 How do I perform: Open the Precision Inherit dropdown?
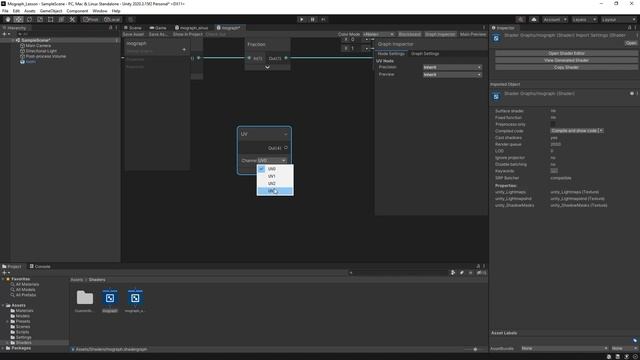[452, 67]
